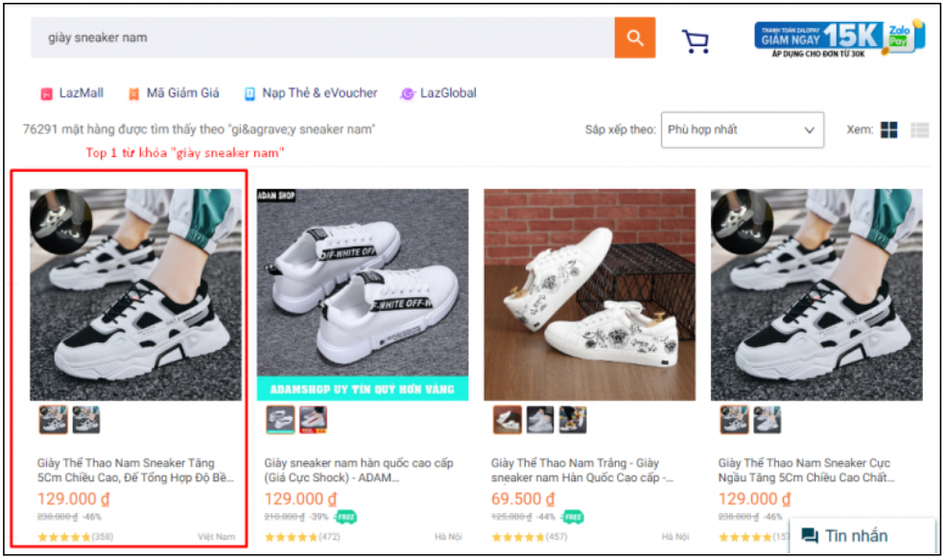The image size is (944, 560).
Task: Open the first sneaker product image
Action: coord(129,294)
